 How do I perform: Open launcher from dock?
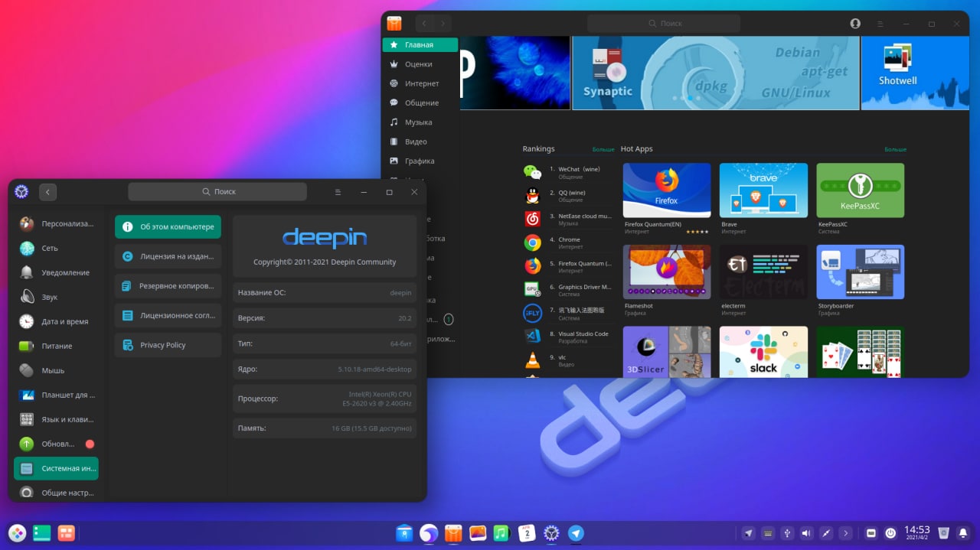17,533
